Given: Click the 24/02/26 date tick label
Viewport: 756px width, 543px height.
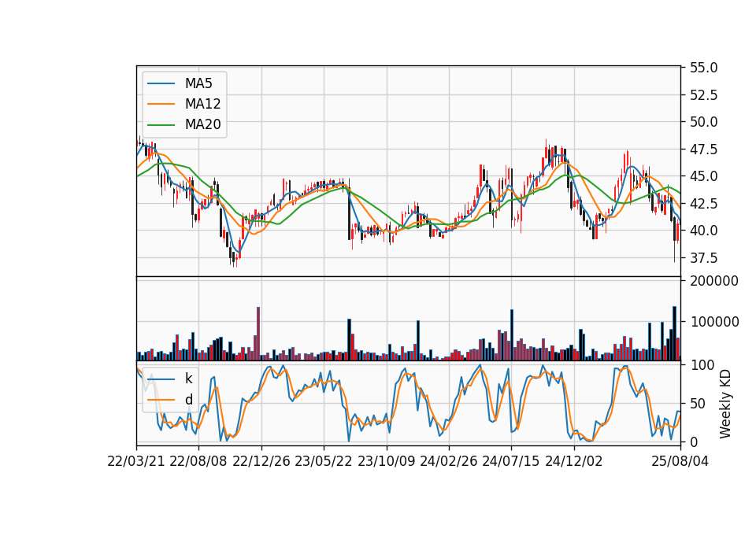Looking at the screenshot, I should click(x=448, y=461).
